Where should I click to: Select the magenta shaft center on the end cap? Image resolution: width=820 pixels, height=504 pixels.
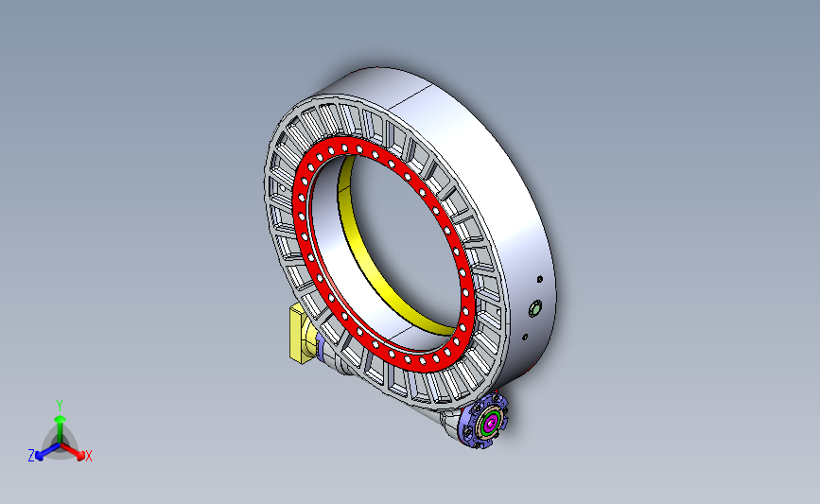(491, 423)
